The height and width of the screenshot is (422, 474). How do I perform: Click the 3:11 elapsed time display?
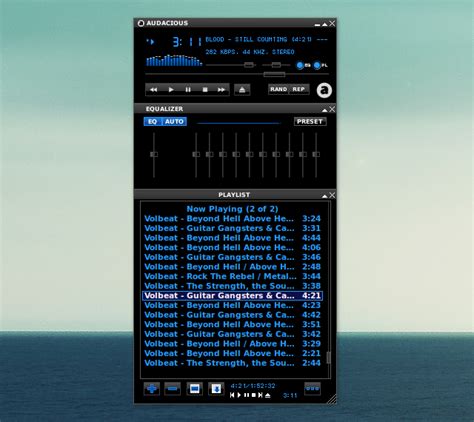coord(187,42)
